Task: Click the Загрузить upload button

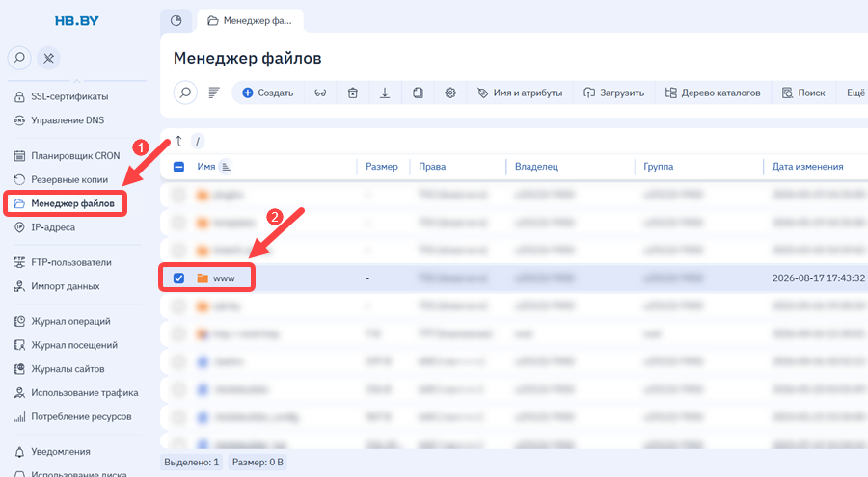Action: [614, 93]
